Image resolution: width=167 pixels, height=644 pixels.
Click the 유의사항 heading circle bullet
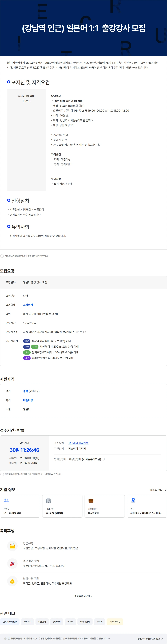coord(9,227)
